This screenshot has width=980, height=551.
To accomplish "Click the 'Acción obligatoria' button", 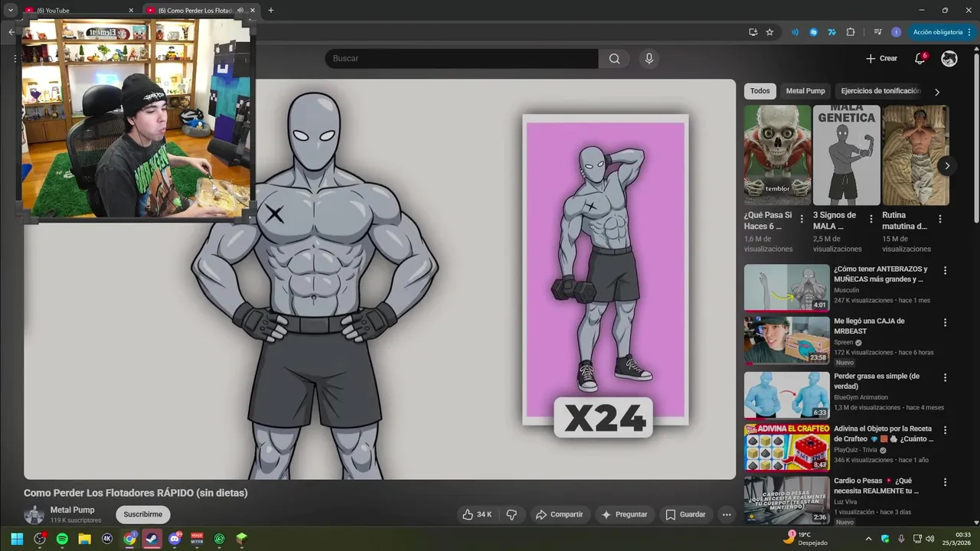I will coord(942,32).
